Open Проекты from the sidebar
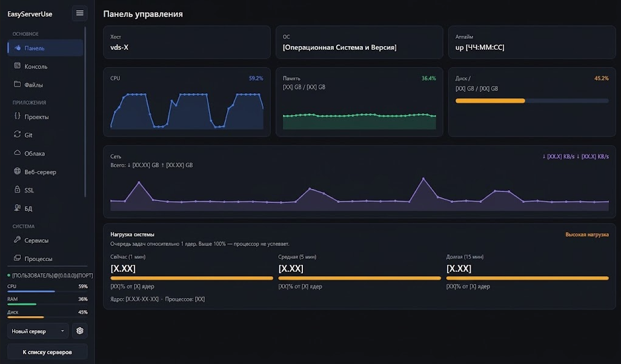Screen dimensions: 621x364 [45, 116]
